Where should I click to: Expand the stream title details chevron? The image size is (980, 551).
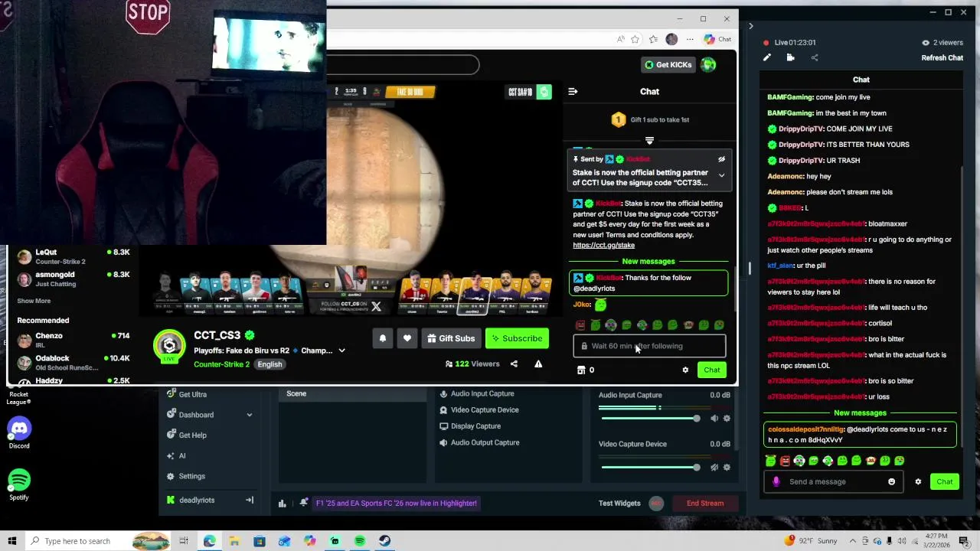tap(341, 350)
